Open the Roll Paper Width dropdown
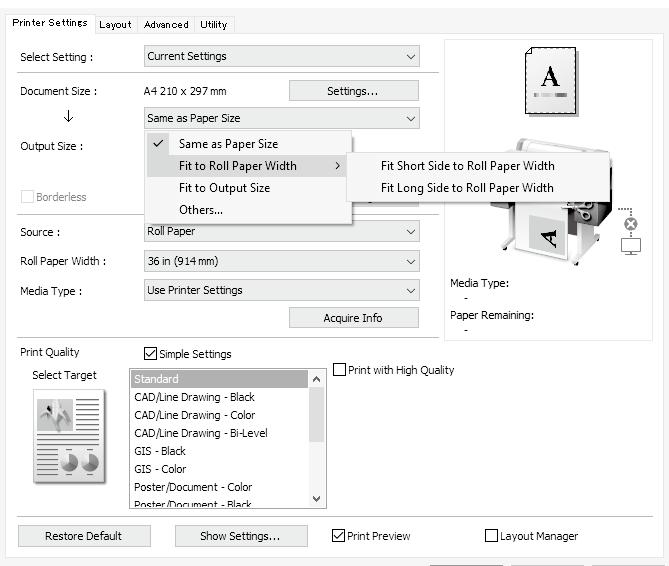The height and width of the screenshot is (566, 669). (x=282, y=261)
